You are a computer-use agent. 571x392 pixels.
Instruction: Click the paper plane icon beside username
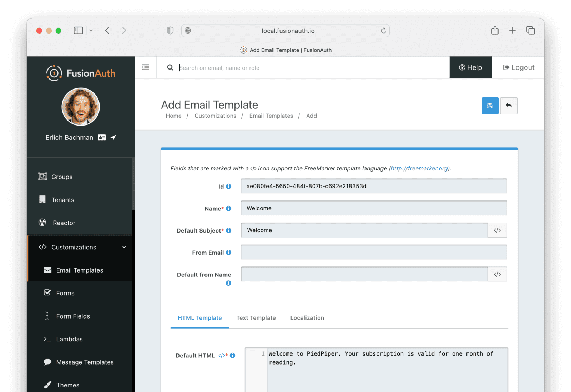(x=113, y=138)
